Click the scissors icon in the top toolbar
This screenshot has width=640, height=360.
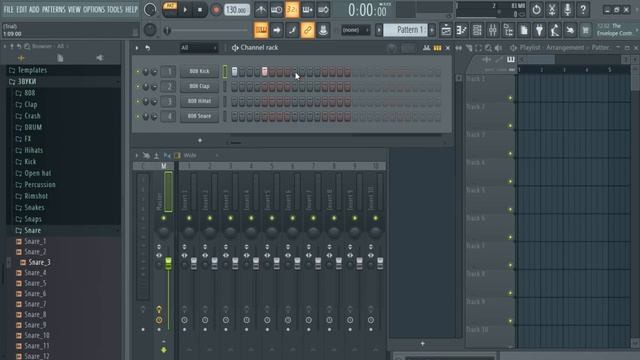[x=552, y=9]
